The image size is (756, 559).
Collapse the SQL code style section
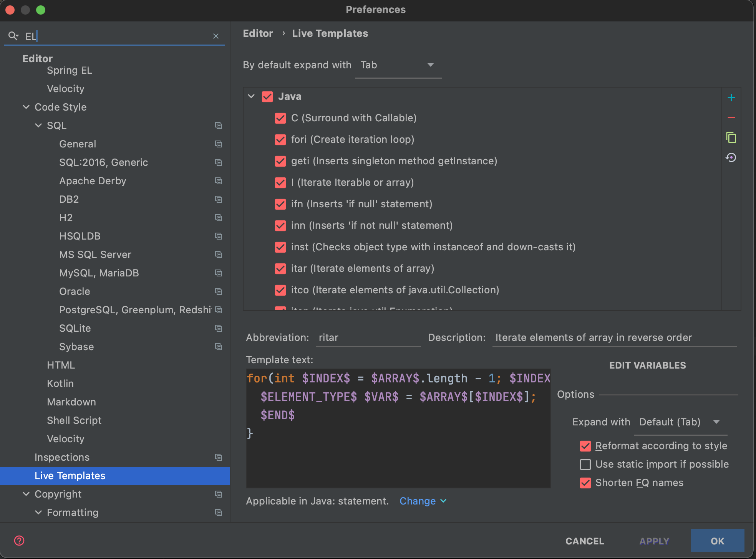(x=38, y=125)
